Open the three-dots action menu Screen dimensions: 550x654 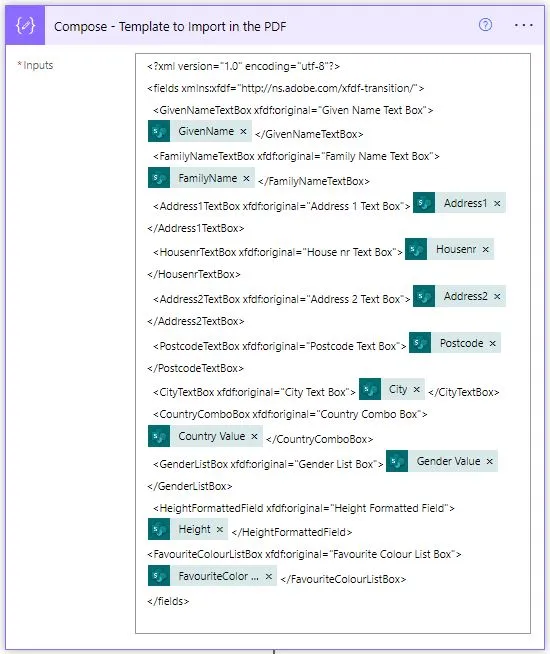[x=523, y=25]
